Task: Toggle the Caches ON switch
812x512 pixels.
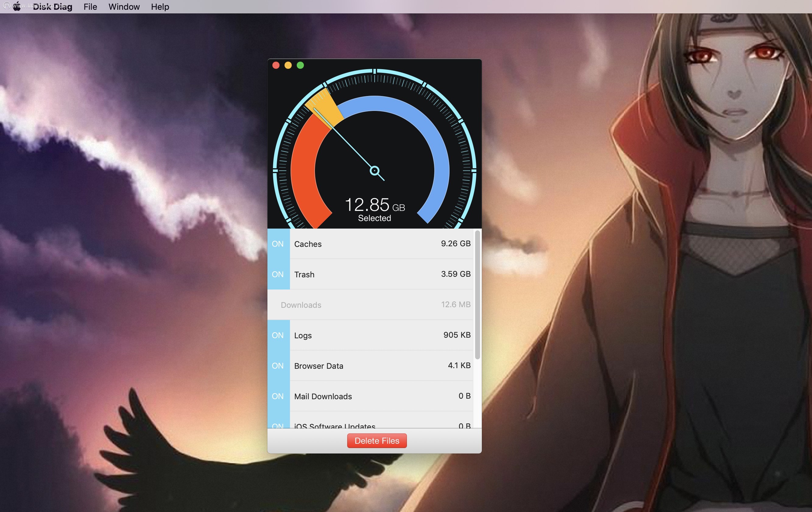Action: [x=278, y=244]
